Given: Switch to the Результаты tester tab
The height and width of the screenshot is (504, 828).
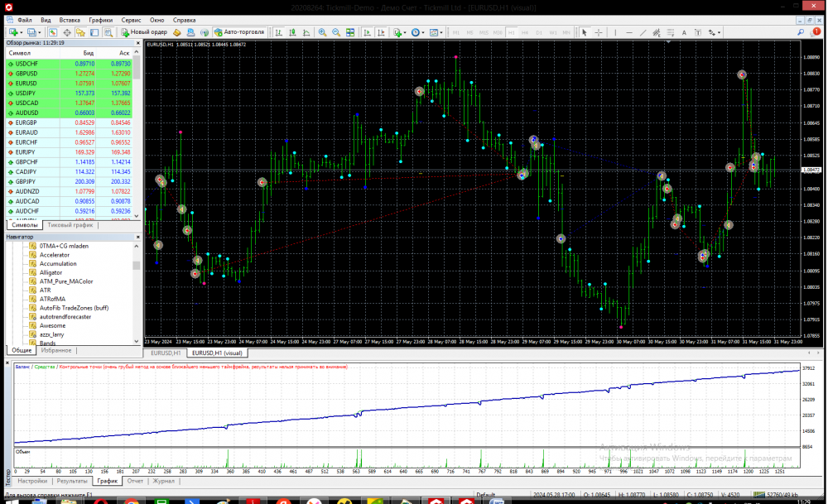Looking at the screenshot, I should click(71, 481).
